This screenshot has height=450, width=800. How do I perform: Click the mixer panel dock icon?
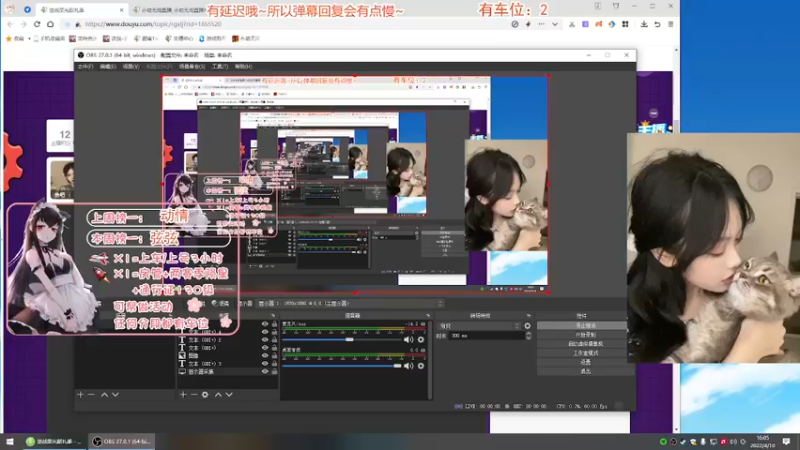(428, 316)
